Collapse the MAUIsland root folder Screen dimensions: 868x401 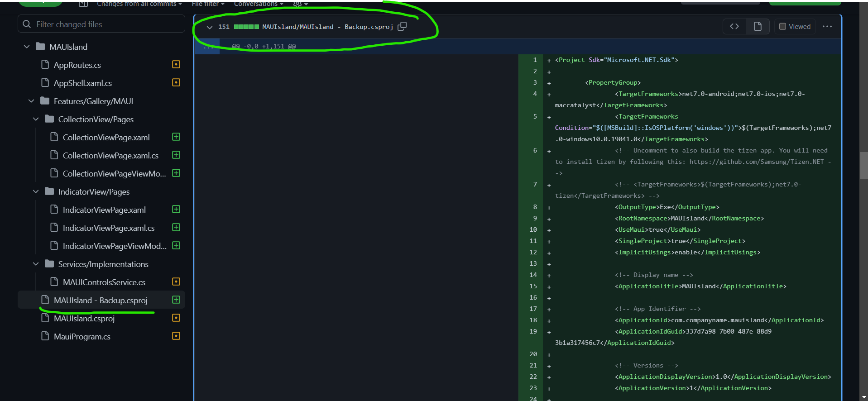[x=27, y=47]
